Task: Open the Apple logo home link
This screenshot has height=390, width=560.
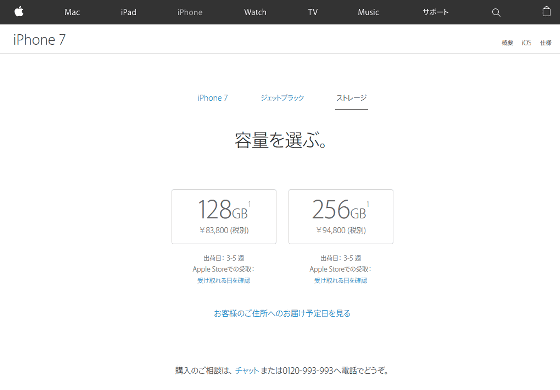Action: pyautogui.click(x=19, y=12)
